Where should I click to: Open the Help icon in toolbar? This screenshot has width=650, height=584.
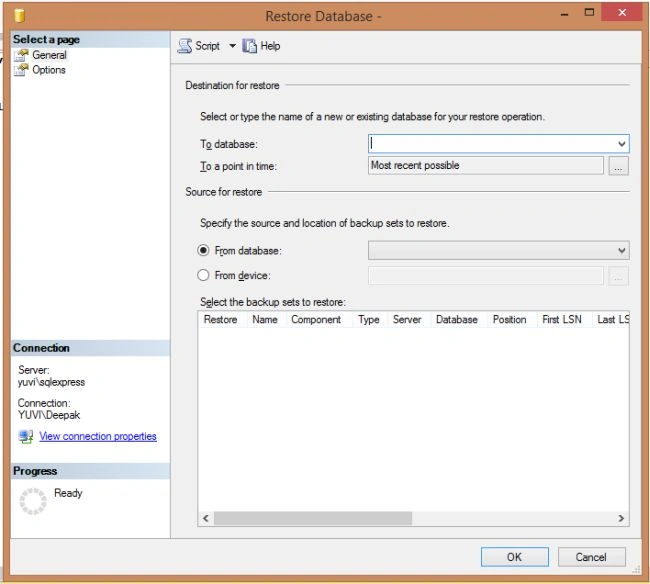tap(250, 46)
